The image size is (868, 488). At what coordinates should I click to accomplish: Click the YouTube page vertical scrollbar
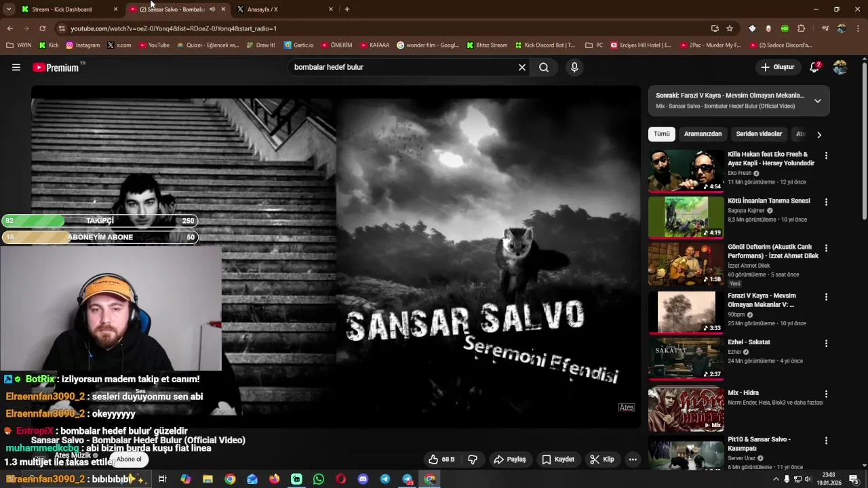click(x=864, y=141)
